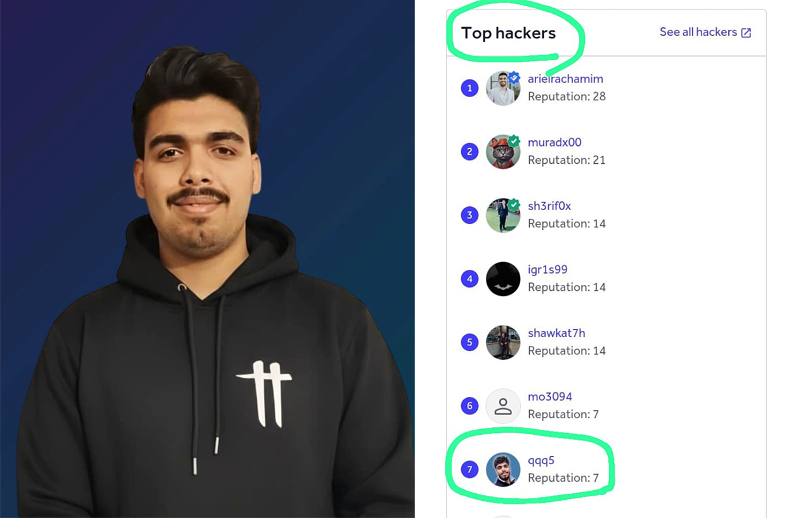Open shawkat7h's profile link
The width and height of the screenshot is (812, 518).
(556, 333)
